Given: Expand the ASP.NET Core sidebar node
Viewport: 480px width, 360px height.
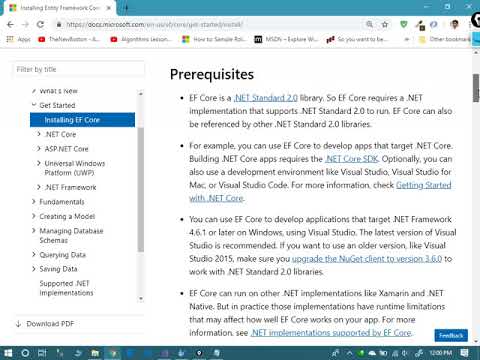Looking at the screenshot, I should (x=39, y=149).
